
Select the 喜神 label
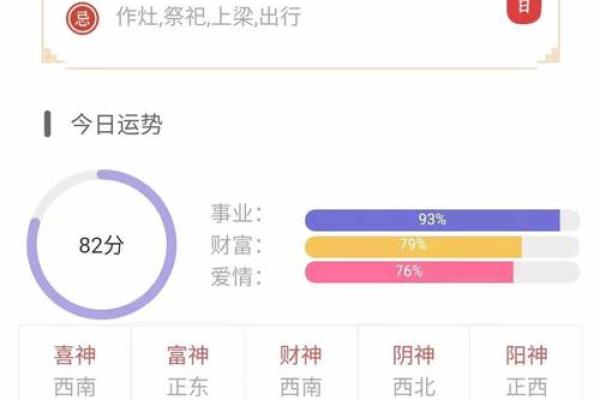[x=75, y=355]
